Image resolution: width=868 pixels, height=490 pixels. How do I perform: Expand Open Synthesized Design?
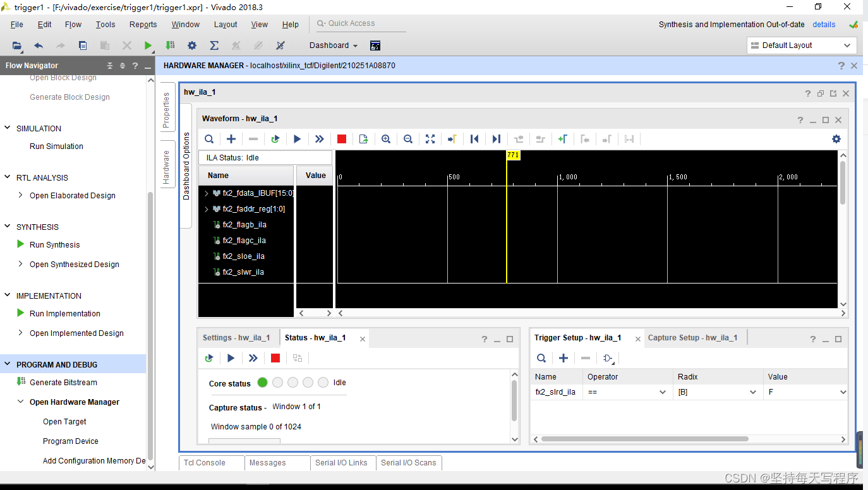point(21,264)
